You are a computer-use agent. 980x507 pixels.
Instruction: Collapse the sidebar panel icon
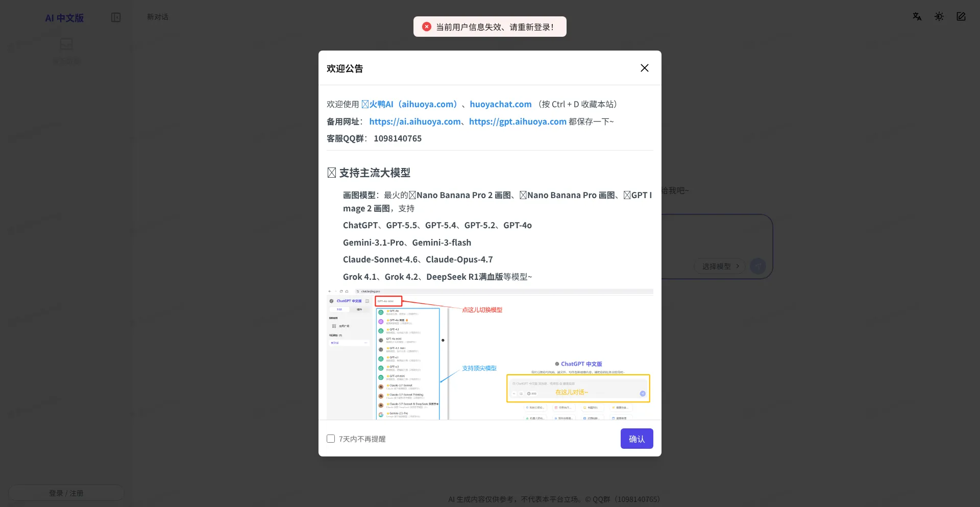(x=116, y=17)
